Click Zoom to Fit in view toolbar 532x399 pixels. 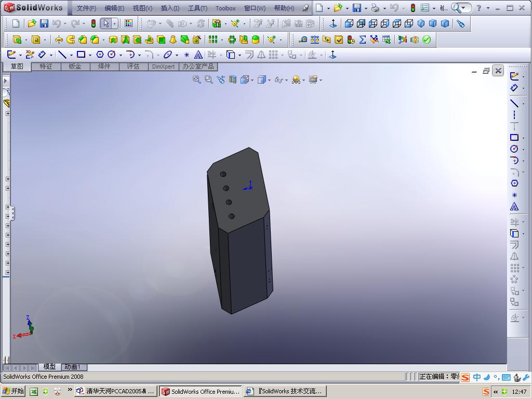pos(196,79)
